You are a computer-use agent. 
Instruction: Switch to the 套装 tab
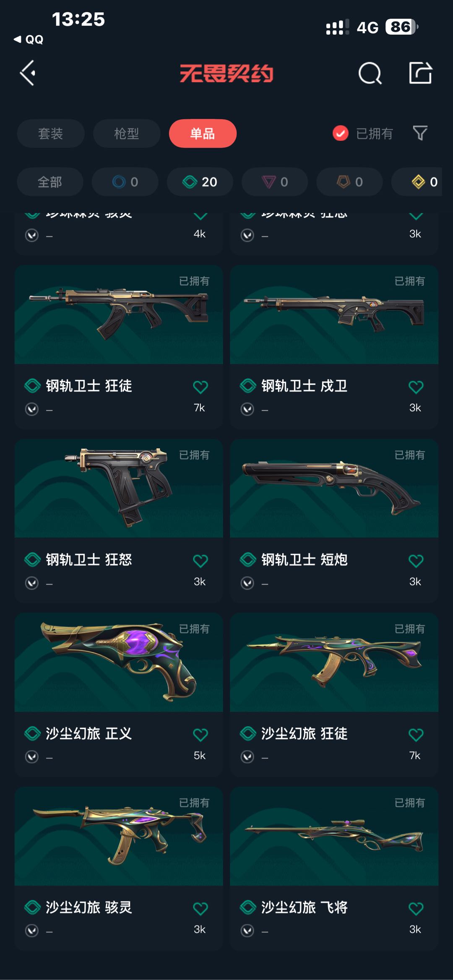(x=51, y=133)
